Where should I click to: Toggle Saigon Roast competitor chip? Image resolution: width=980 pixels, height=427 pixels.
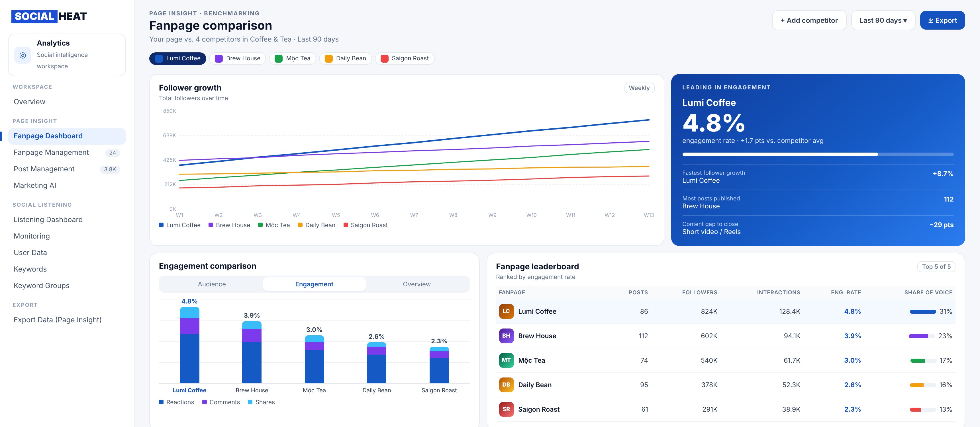(x=405, y=59)
